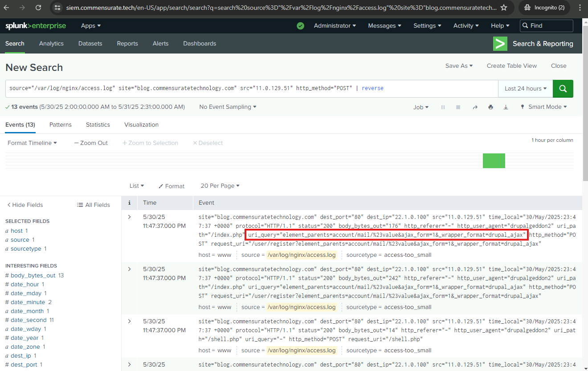The image size is (588, 371).
Task: Click the Splunk Enterprise logo
Action: pos(36,26)
